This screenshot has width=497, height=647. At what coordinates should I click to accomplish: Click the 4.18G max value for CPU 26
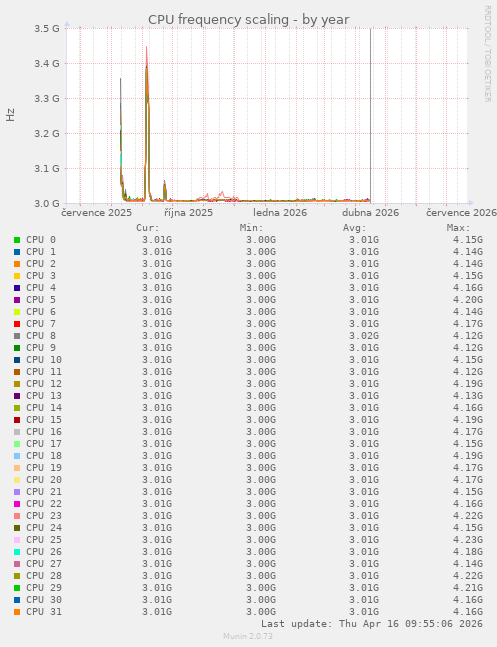[468, 551]
